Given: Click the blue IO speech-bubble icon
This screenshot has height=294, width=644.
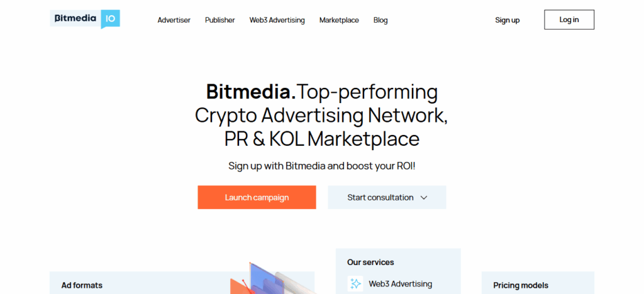Looking at the screenshot, I should pyautogui.click(x=111, y=19).
